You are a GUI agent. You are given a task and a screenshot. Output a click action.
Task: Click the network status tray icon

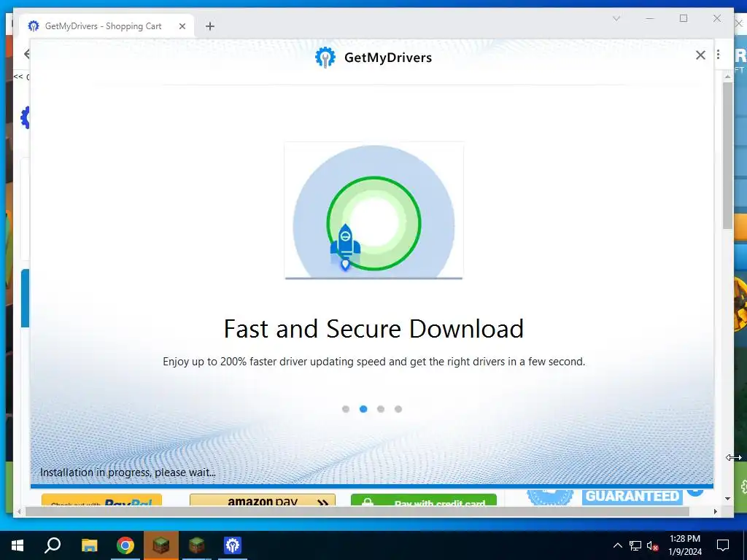(x=635, y=545)
